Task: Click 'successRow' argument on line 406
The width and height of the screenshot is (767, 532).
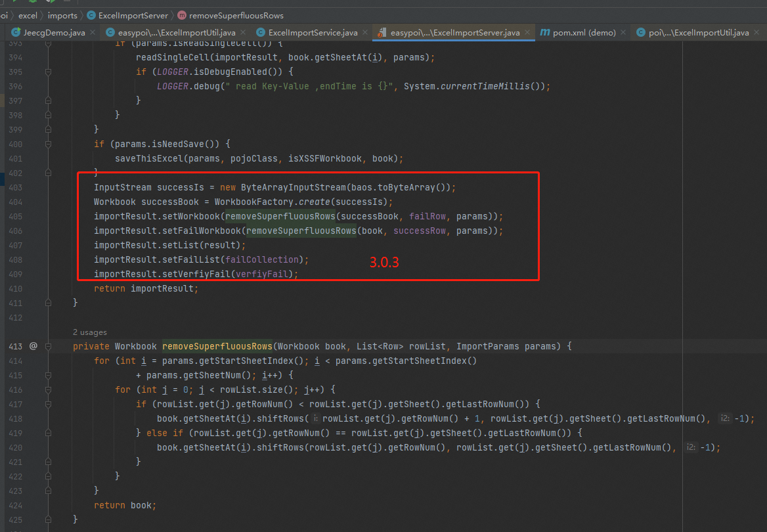Action: tap(420, 231)
